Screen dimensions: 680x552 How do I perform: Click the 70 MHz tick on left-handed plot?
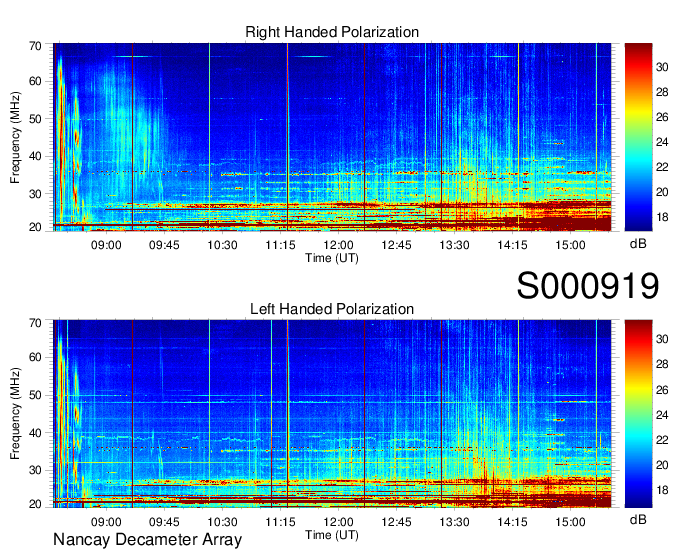35,323
